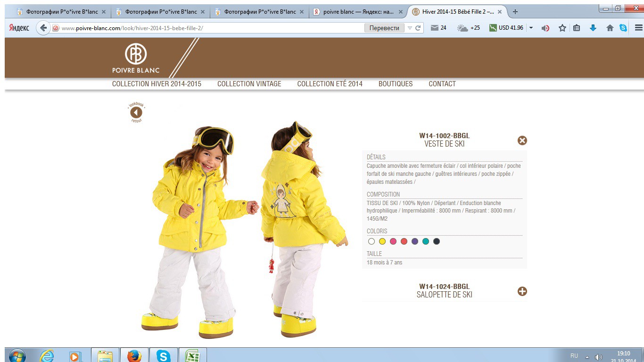Click the Перевести translate button
Image resolution: width=644 pixels, height=362 pixels.
coord(384,28)
